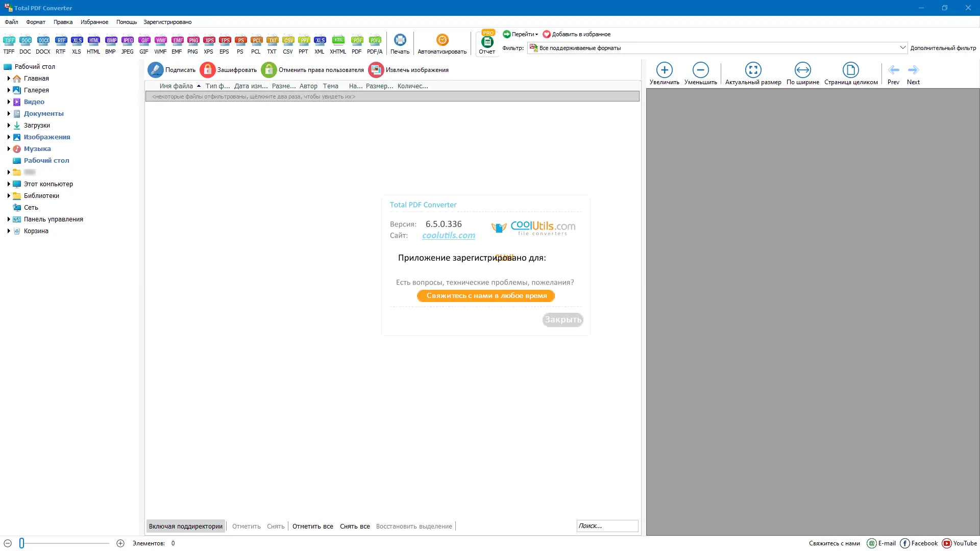Click the orange contact us button
The height and width of the screenshot is (551, 980).
point(486,296)
